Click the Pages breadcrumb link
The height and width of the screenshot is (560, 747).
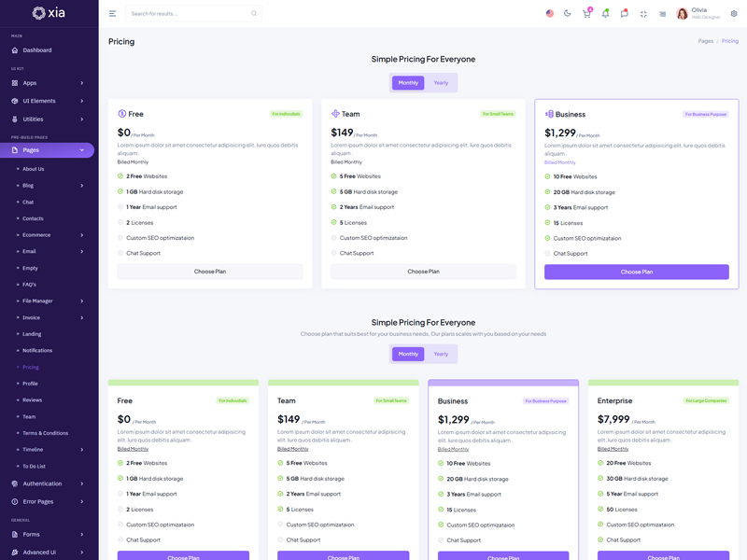coord(705,41)
